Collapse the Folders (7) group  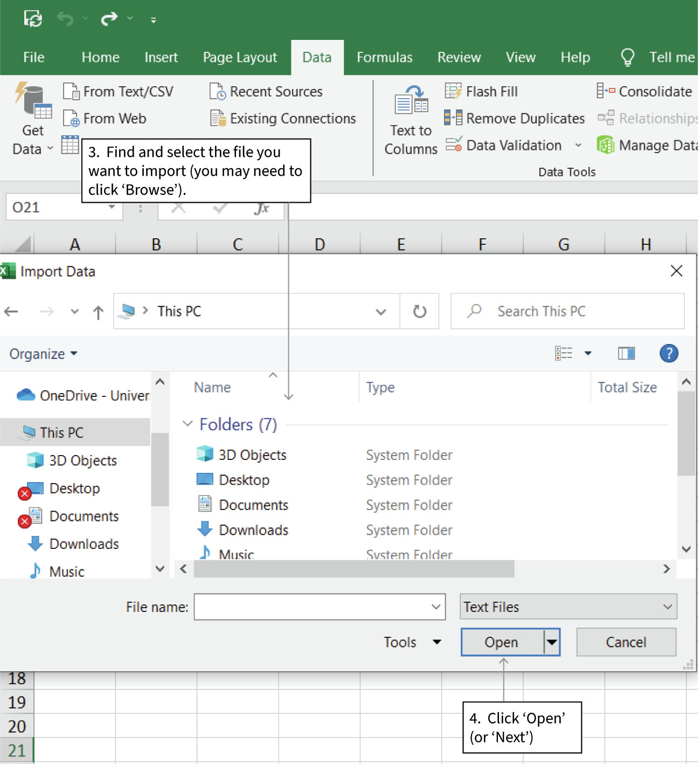[x=188, y=424]
